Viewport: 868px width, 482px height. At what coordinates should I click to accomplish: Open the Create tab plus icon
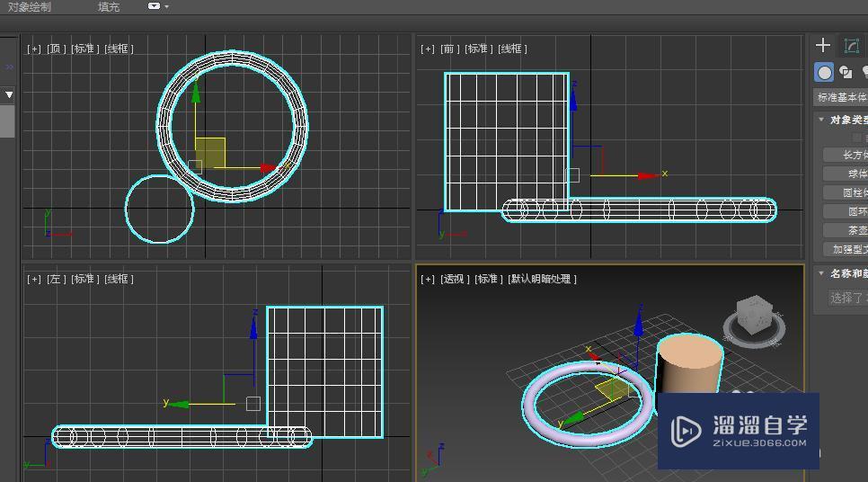pos(823,45)
